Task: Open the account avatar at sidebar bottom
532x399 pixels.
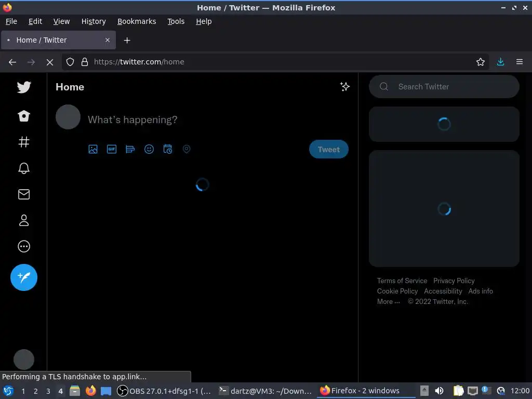Action: (x=24, y=360)
